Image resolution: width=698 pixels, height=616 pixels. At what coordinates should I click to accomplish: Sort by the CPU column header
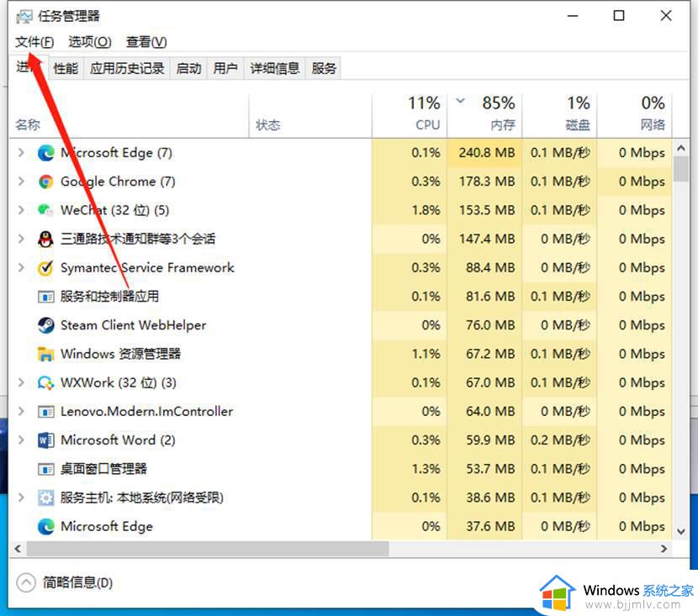[410, 117]
